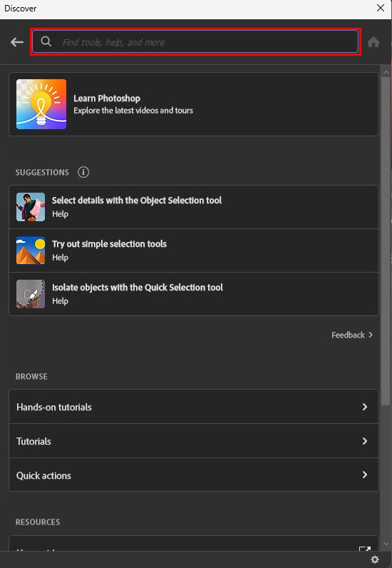This screenshot has height=568, width=392.
Task: Click 'Help' under simple selection tools entry
Action: click(x=60, y=258)
